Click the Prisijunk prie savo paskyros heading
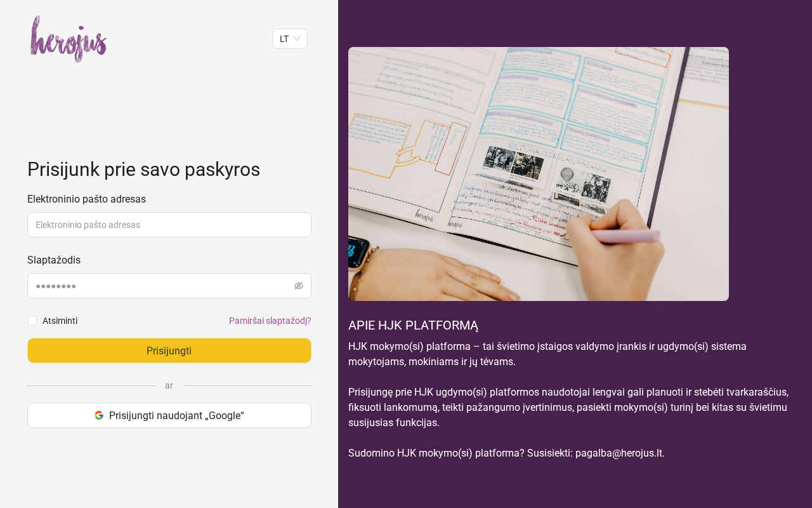The height and width of the screenshot is (508, 812). pos(143,170)
